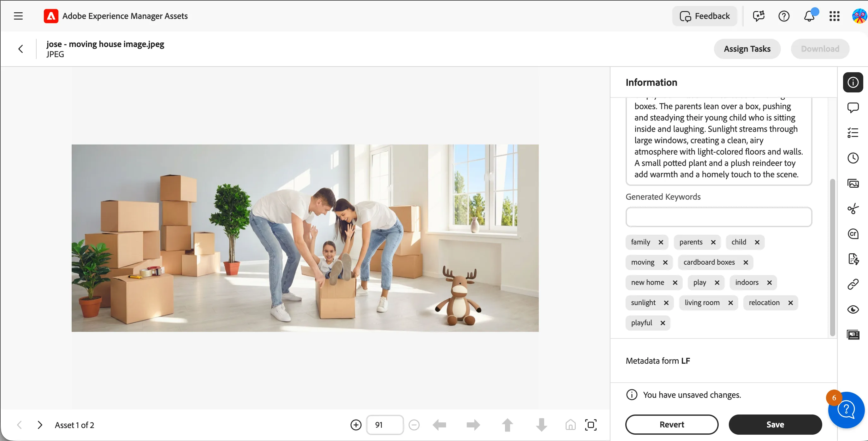
Task: Open the comments panel icon
Action: coord(853,108)
